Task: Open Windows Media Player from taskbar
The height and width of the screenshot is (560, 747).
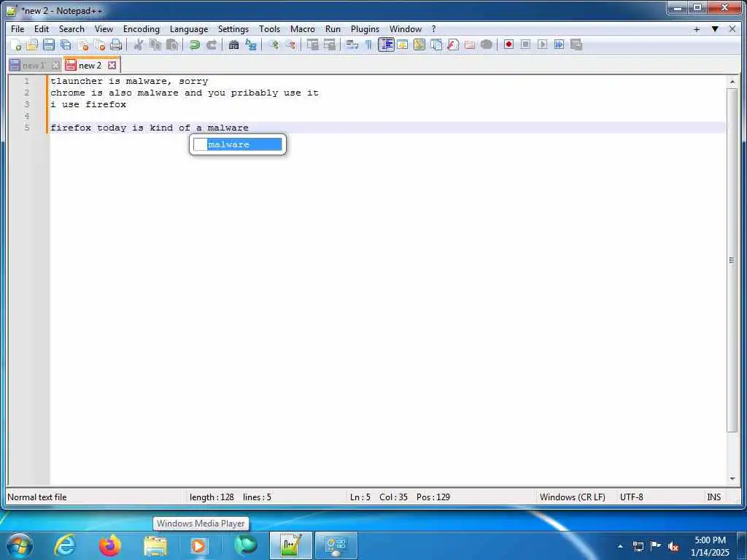Action: (199, 545)
